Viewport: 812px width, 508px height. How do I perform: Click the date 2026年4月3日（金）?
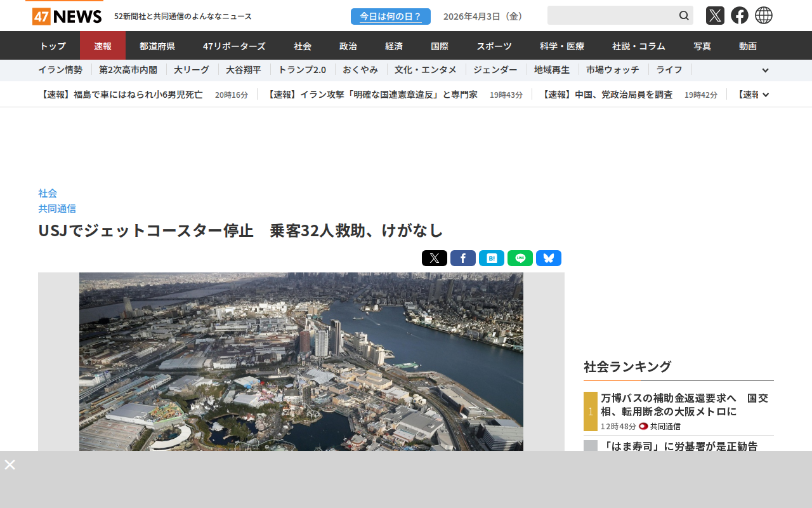[x=485, y=17]
